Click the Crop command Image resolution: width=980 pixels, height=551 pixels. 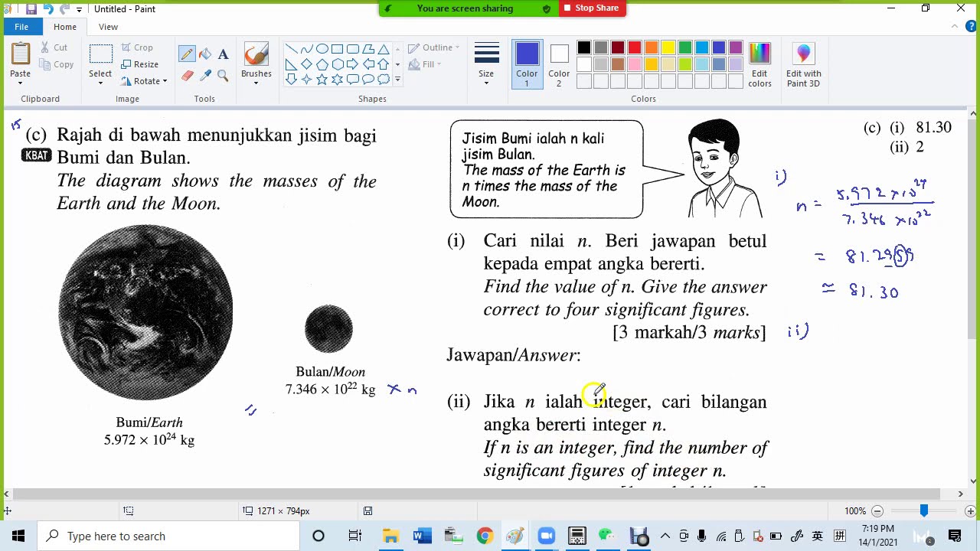click(136, 47)
